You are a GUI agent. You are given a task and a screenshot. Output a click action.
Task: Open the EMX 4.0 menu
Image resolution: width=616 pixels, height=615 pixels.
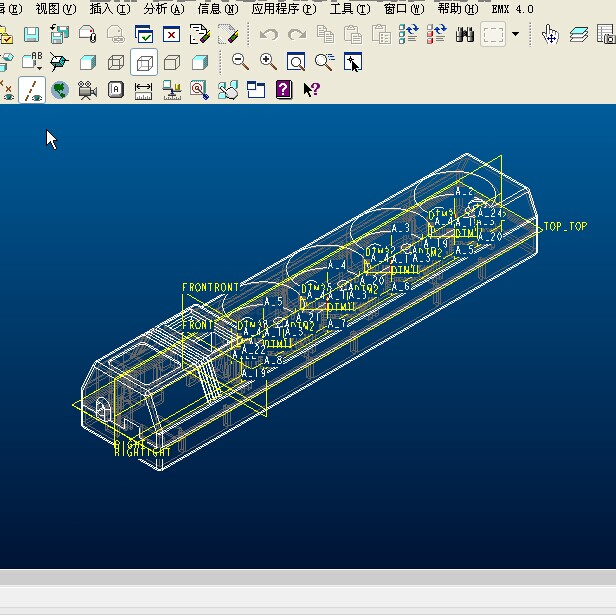coord(512,9)
